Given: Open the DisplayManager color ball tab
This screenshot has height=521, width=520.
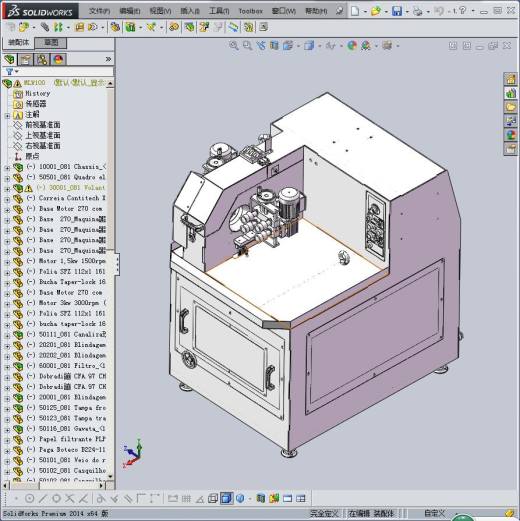Looking at the screenshot, I should point(58,59).
